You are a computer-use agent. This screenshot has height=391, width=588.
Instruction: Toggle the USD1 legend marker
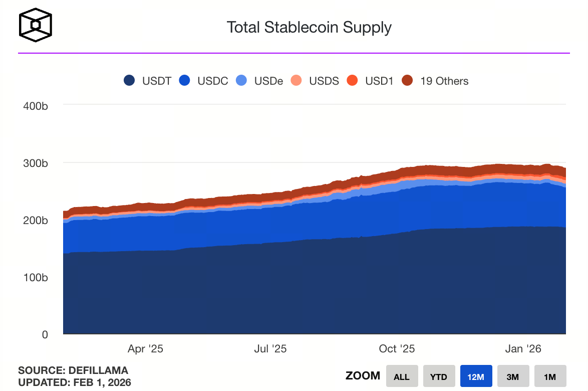353,81
